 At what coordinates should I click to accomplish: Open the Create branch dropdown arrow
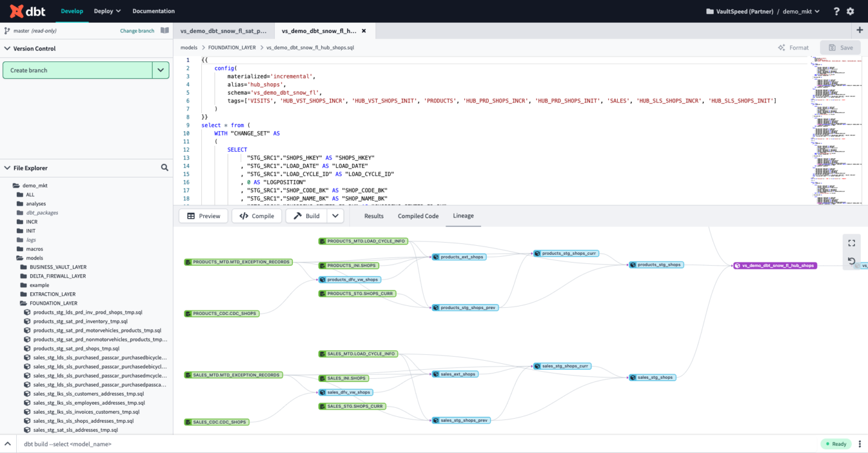[160, 70]
